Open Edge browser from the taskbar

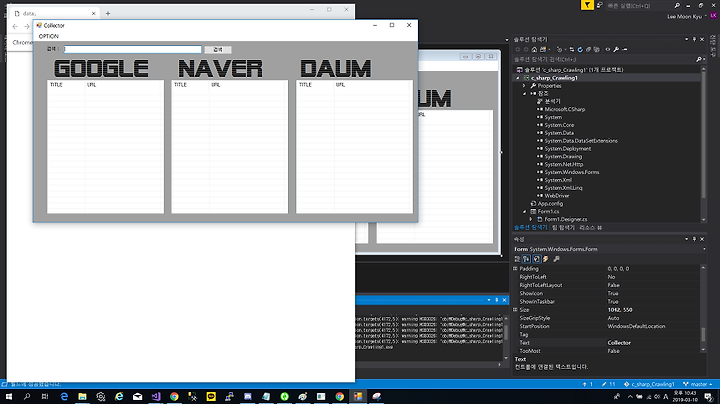click(64, 396)
